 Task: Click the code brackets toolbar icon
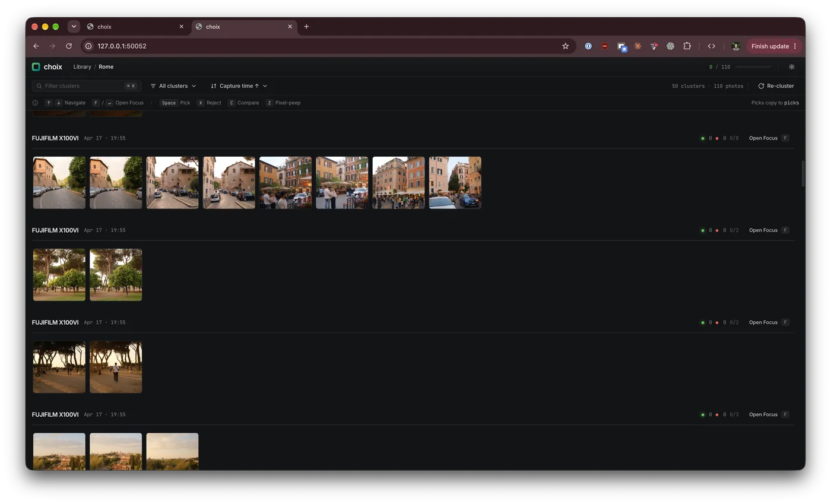click(711, 46)
